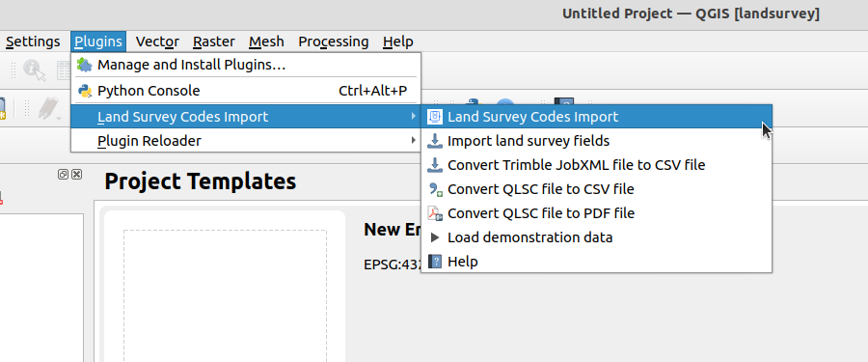This screenshot has width=868, height=362.
Task: Click the Python Console snake icon
Action: [x=85, y=91]
